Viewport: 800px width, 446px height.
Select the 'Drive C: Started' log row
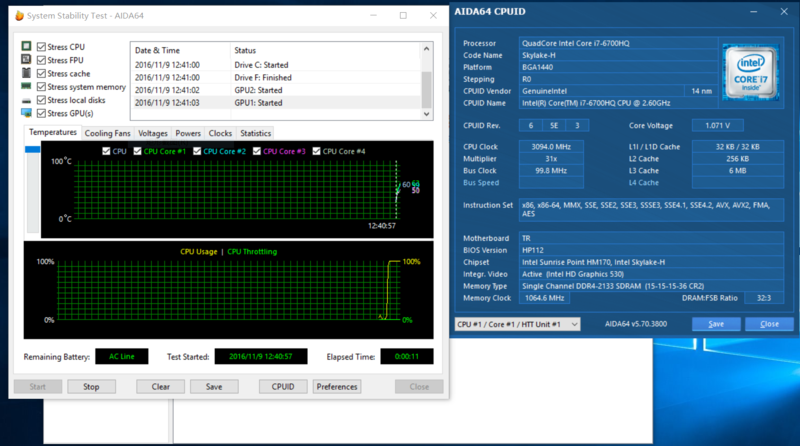[x=276, y=65]
